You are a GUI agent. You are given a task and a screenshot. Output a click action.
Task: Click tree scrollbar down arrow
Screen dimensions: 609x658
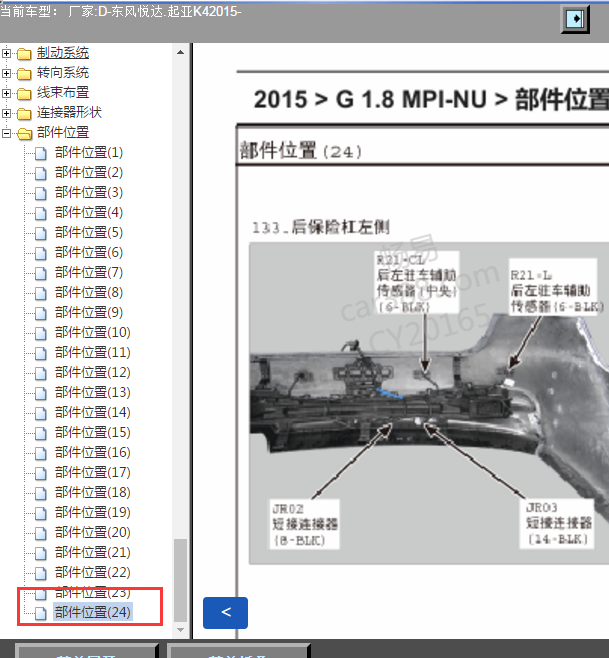(x=180, y=630)
